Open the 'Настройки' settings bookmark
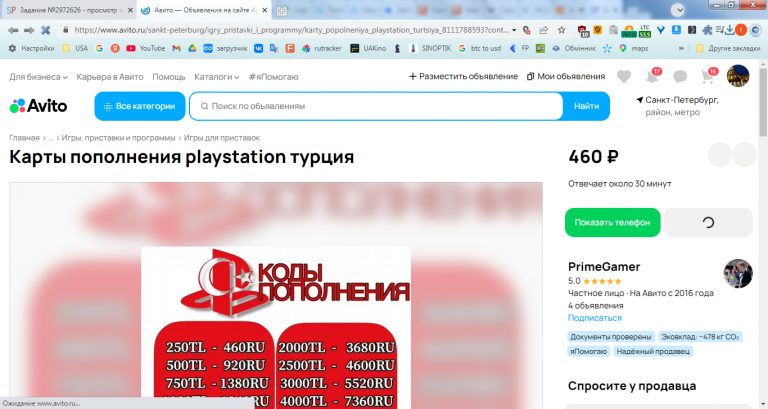This screenshot has height=409, width=768. pyautogui.click(x=32, y=48)
